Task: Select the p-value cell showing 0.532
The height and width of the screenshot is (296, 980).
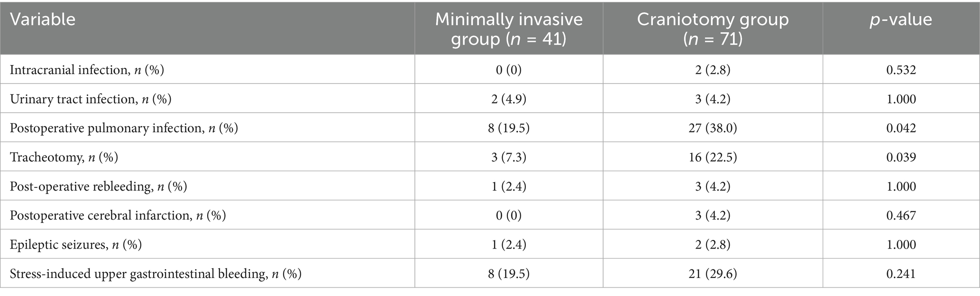Action: pyautogui.click(x=901, y=70)
